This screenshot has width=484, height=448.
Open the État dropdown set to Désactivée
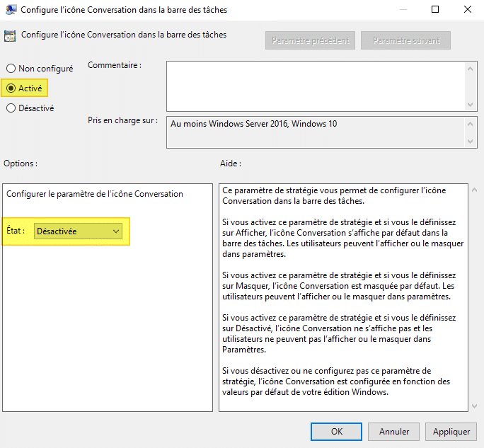pos(78,231)
